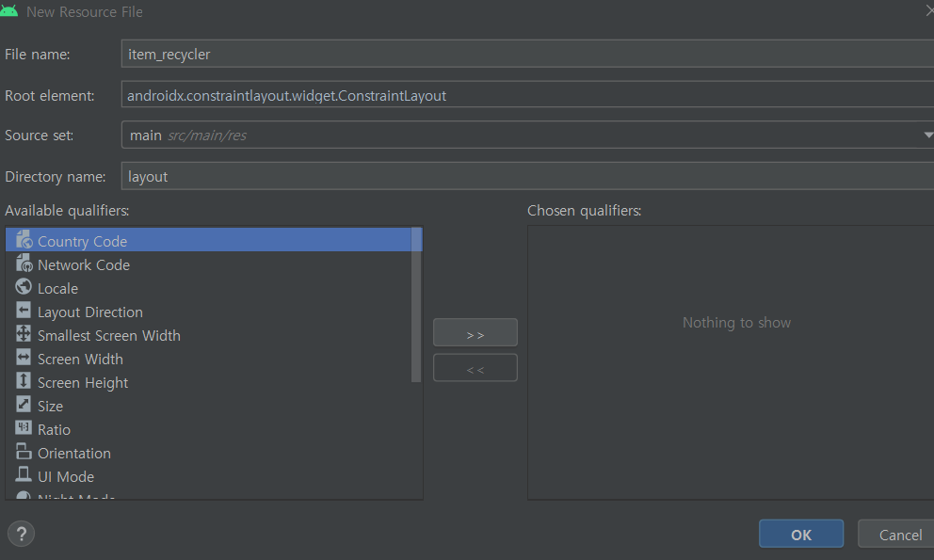Select the UI Mode qualifier
Image resolution: width=934 pixels, height=560 pixels.
click(x=208, y=476)
